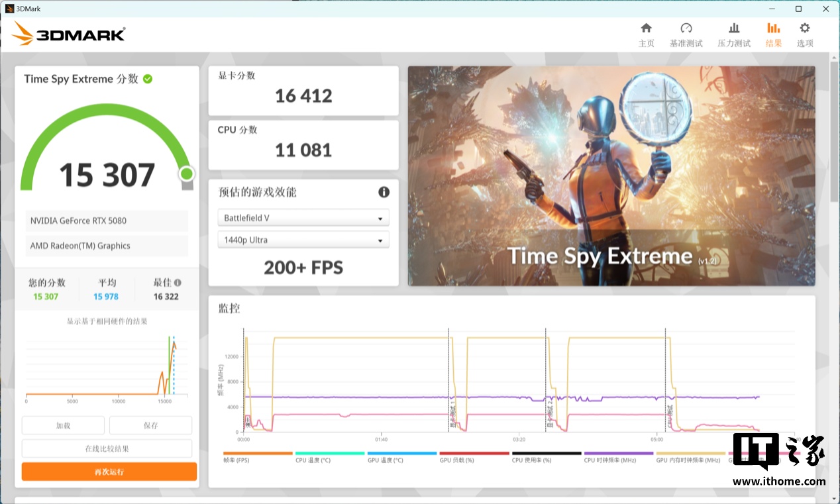This screenshot has width=840, height=504.
Task: Click the info icon beside 预估的游戏效能
Action: click(384, 192)
